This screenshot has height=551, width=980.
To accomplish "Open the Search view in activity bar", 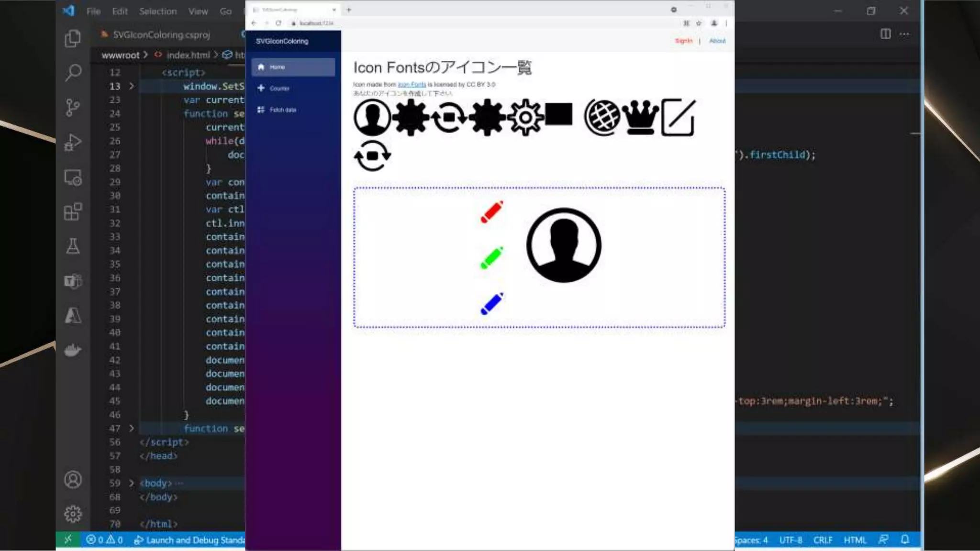I will [73, 73].
